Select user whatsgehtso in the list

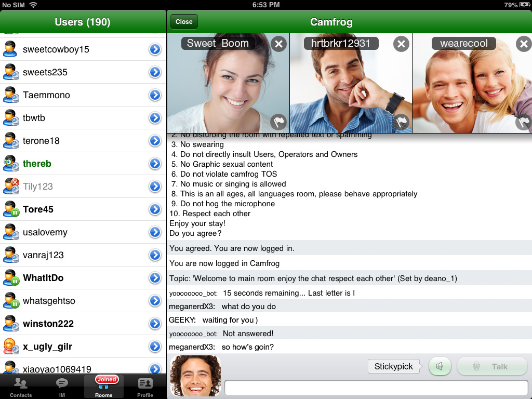(x=83, y=301)
